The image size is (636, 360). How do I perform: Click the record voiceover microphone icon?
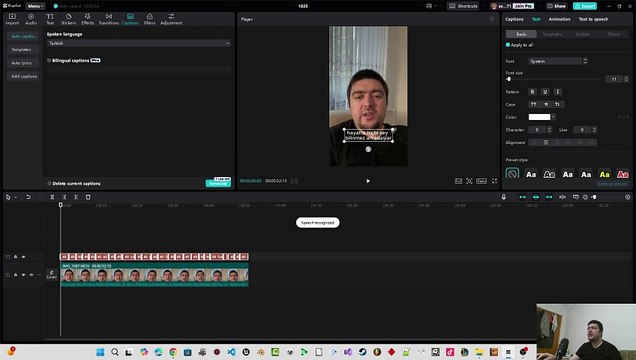click(503, 197)
